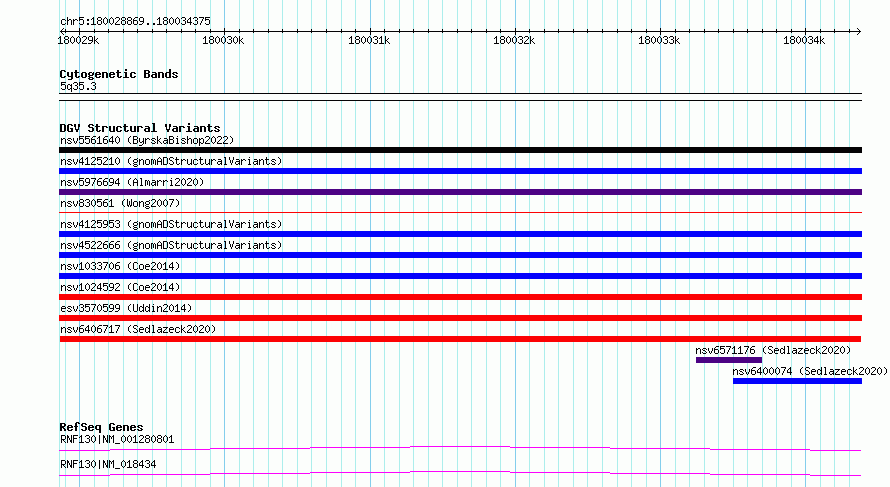Open variant label nsv4125210 (gnomADStructuralVariants)
This screenshot has width=890, height=487.
(x=171, y=161)
